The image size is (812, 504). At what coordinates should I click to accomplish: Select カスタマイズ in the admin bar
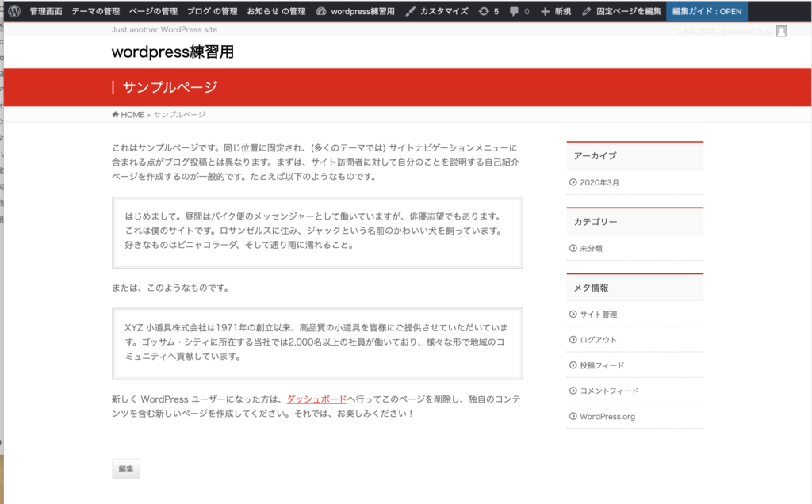coord(436,11)
